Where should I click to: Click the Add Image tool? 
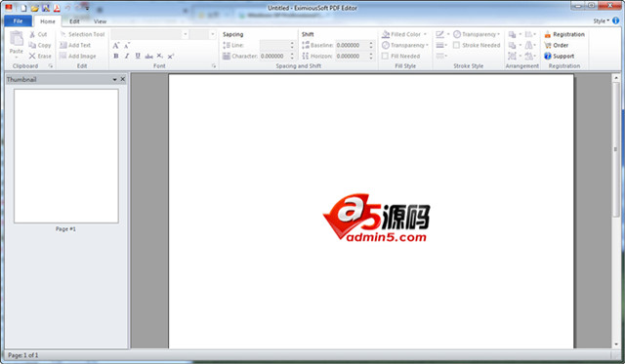pos(78,56)
